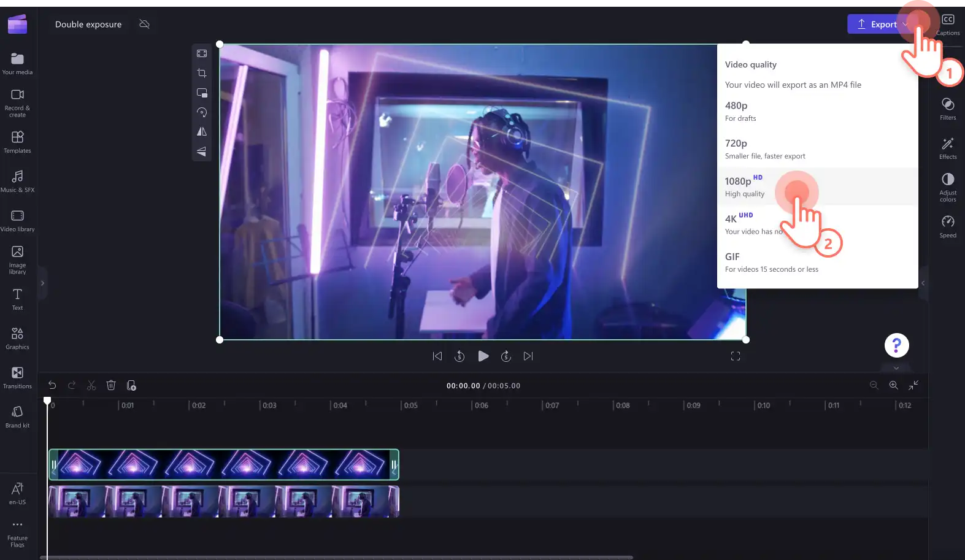Click the Export button

[877, 24]
